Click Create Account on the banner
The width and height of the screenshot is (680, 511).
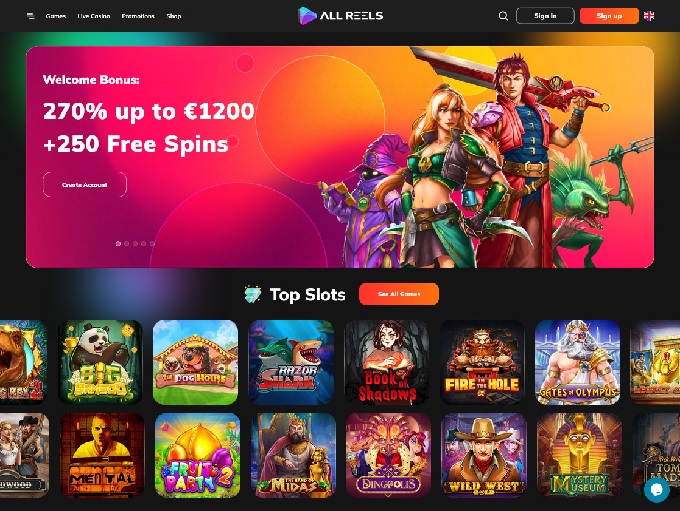85,185
